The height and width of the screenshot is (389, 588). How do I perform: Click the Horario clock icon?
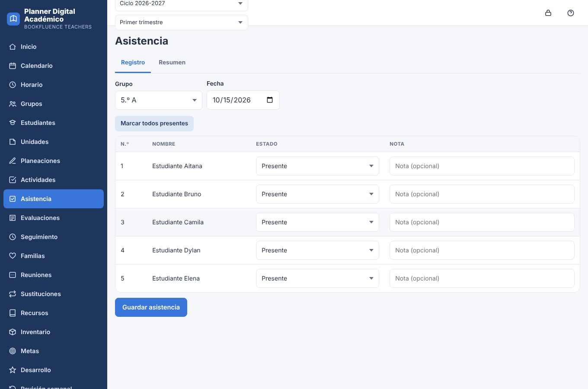coord(13,85)
